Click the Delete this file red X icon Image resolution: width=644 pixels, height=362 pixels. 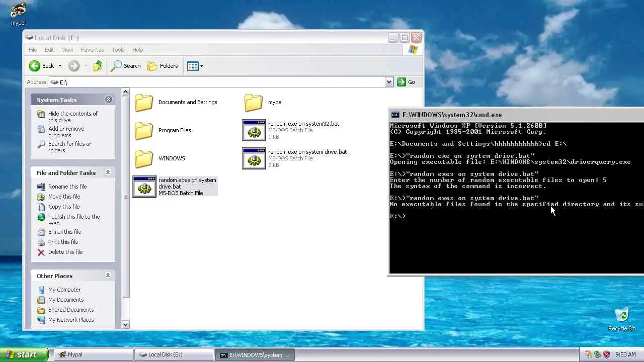click(x=41, y=252)
